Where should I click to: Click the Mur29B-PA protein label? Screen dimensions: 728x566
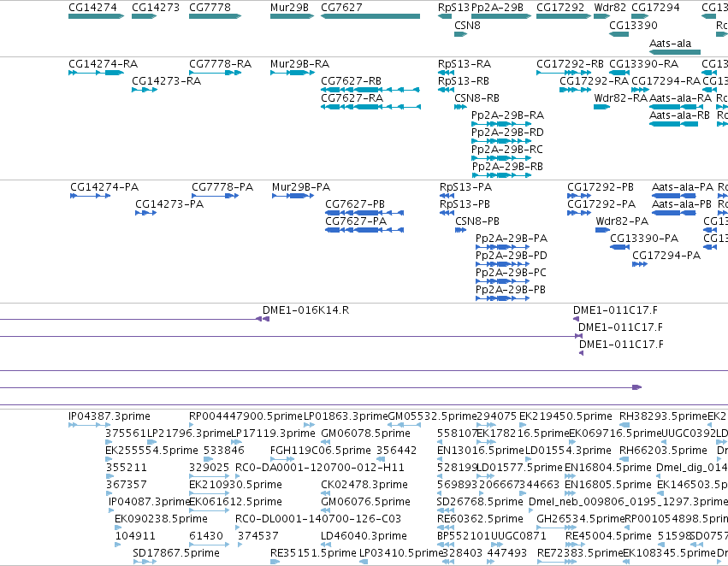coord(301,187)
